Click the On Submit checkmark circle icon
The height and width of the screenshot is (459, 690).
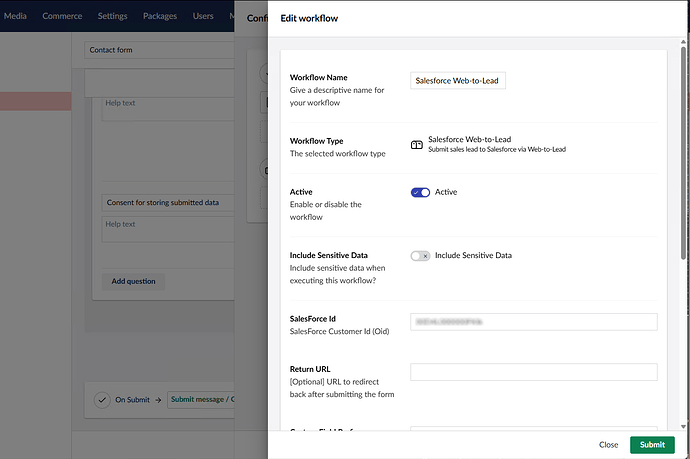[x=102, y=400]
